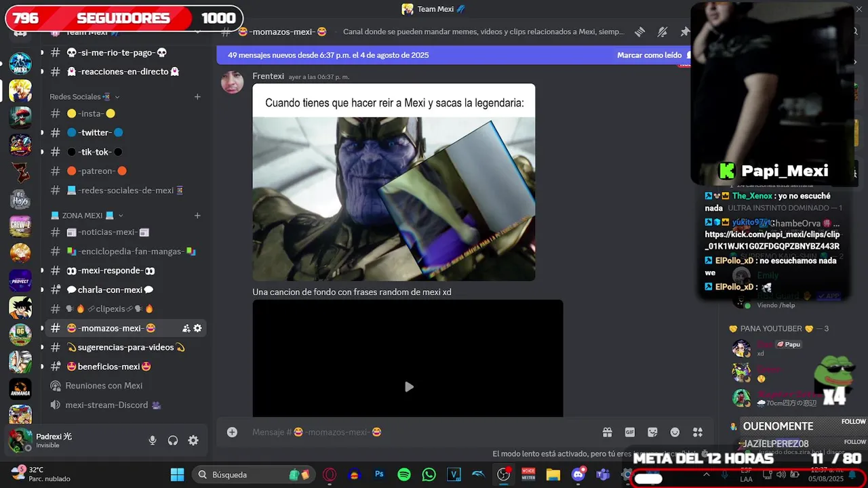The image size is (868, 488).
Task: Open the red mushroom server icon
Action: (20, 117)
